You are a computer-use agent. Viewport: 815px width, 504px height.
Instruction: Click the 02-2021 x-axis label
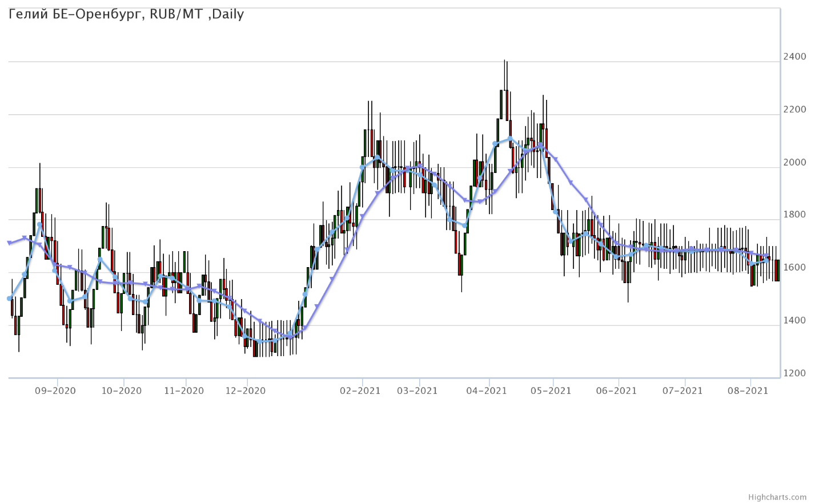pyautogui.click(x=360, y=390)
